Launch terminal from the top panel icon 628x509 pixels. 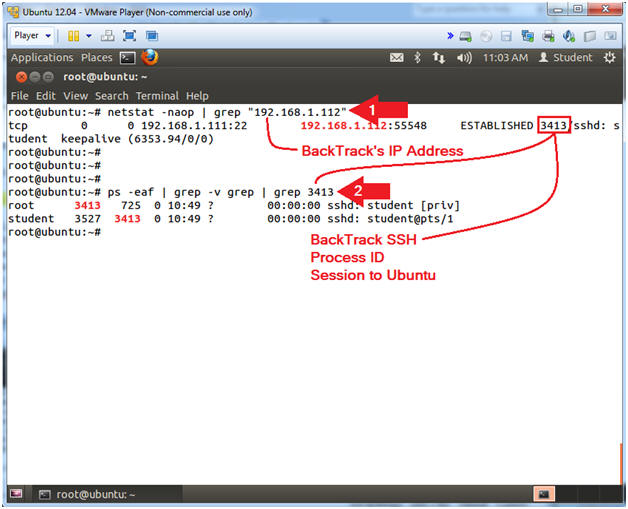pos(128,58)
